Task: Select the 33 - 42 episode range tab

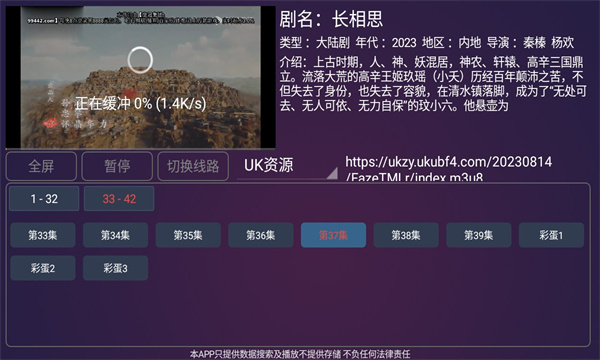Action: (x=119, y=199)
